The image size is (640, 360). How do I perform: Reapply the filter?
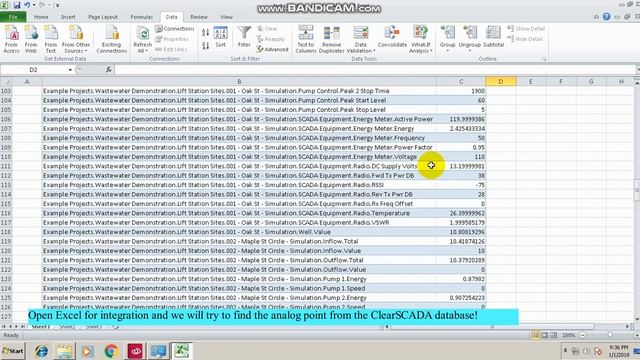pos(270,39)
